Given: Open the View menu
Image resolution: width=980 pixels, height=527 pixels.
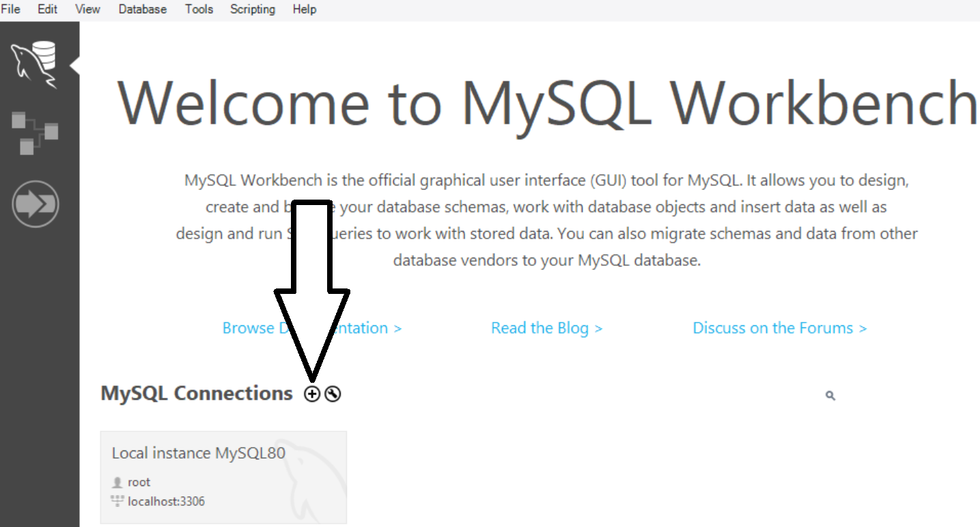Looking at the screenshot, I should 87,10.
